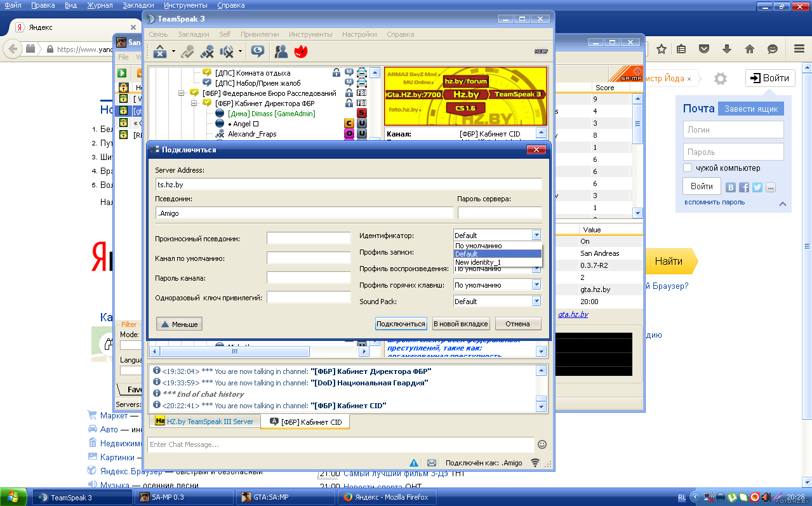Check connection quality signal icon in TeamSpeak
The image size is (812, 506).
(535, 463)
